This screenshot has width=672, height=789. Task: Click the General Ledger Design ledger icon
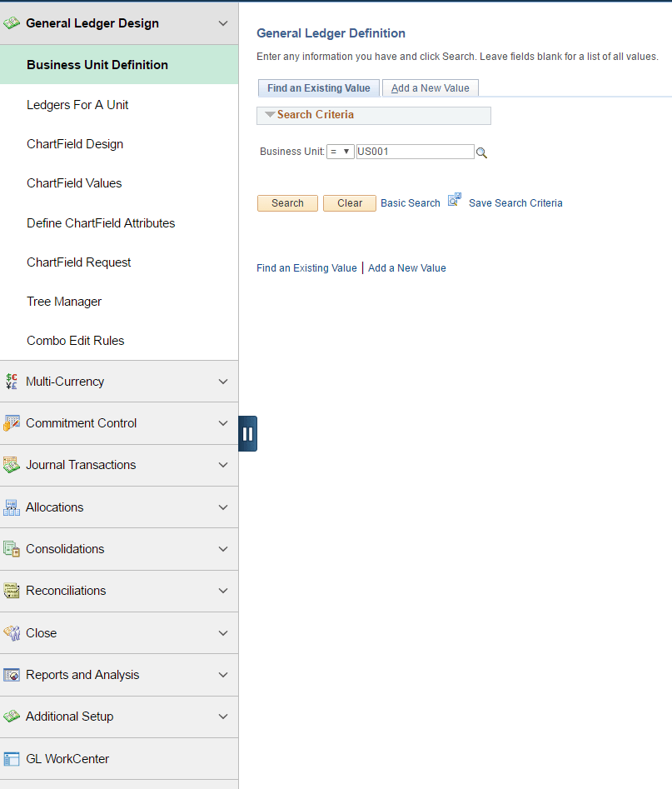point(12,22)
